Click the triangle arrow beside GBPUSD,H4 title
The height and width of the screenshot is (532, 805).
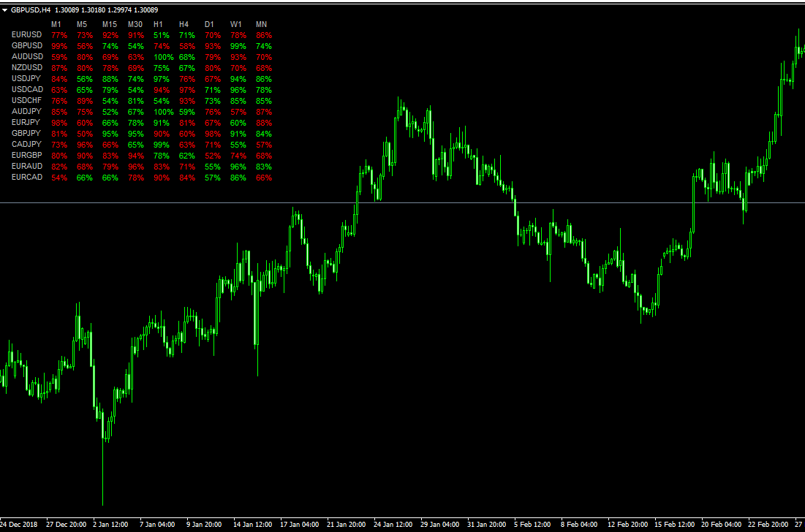pos(6,9)
